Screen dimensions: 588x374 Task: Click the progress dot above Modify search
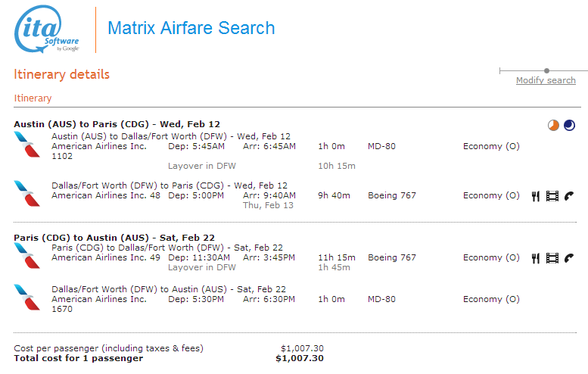click(x=546, y=70)
